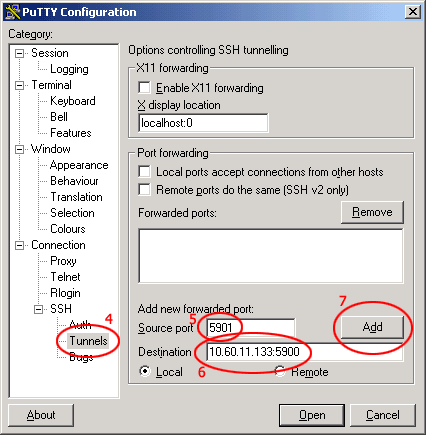Screen dimensions: 426x435
Task: Go to the Colours category
Action: pos(68,229)
